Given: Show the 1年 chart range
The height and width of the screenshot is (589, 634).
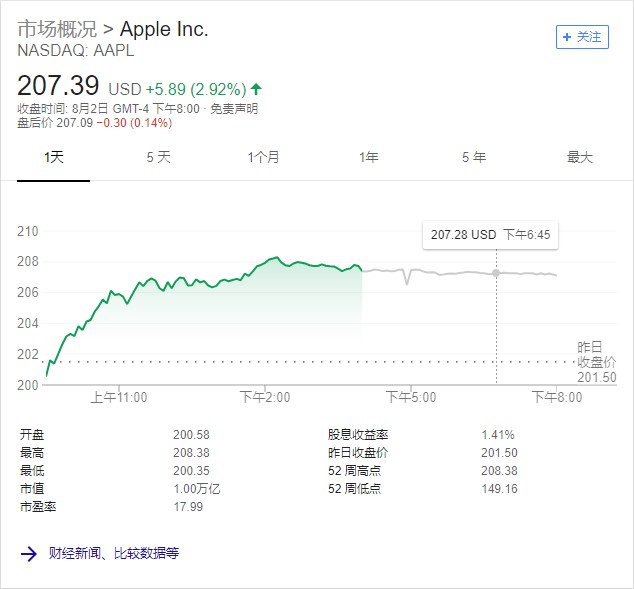Looking at the screenshot, I should click(x=369, y=157).
